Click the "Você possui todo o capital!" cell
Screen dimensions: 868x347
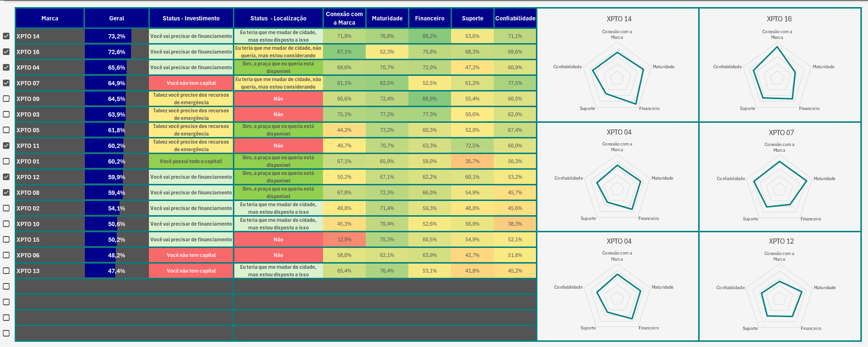point(191,161)
